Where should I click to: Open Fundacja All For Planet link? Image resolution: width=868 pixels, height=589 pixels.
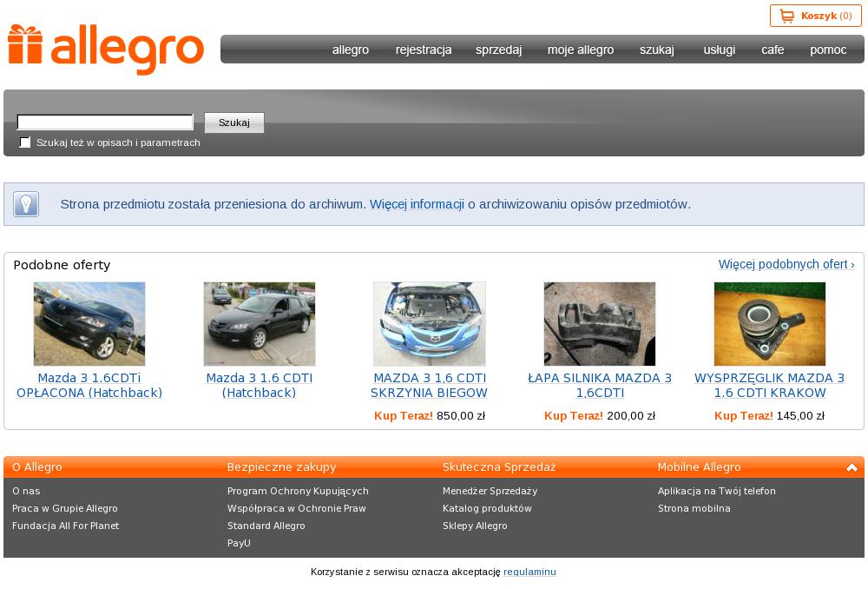click(x=65, y=526)
